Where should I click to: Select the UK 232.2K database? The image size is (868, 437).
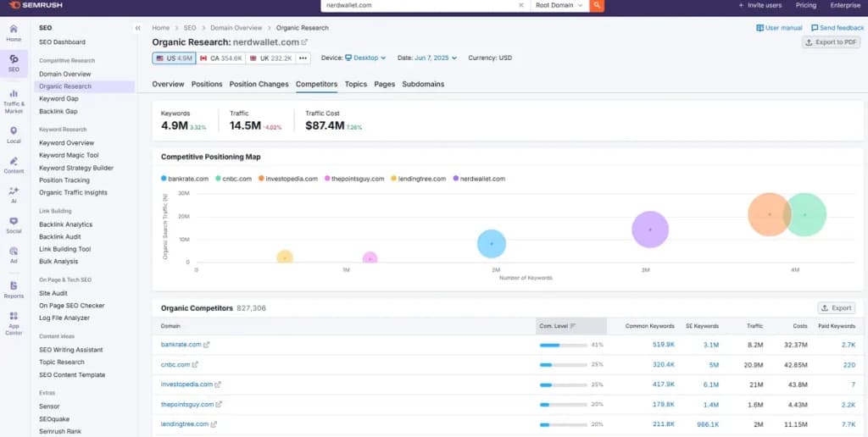tap(270, 58)
